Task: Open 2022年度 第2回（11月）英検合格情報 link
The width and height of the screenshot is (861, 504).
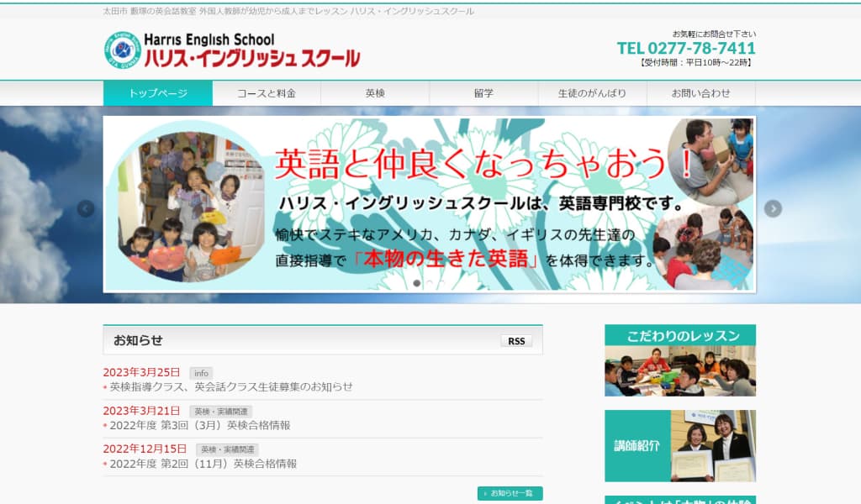Action: pyautogui.click(x=203, y=464)
